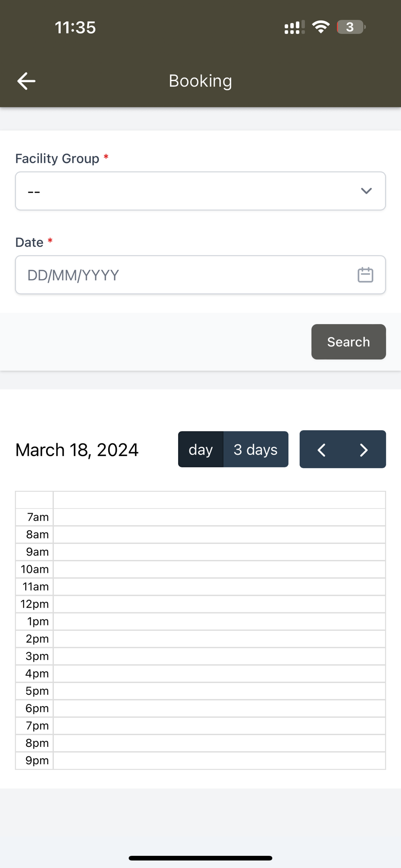Tap the Wi-Fi status icon
Screen dimensions: 401x868
[x=321, y=27]
